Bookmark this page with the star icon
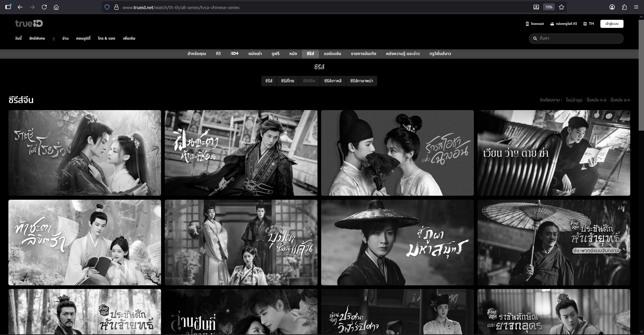 (x=561, y=7)
